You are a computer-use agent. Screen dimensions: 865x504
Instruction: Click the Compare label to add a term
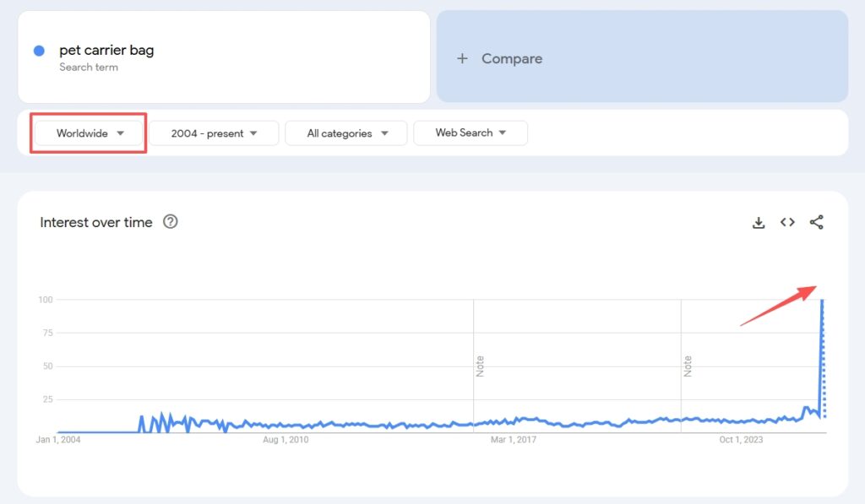(x=512, y=58)
